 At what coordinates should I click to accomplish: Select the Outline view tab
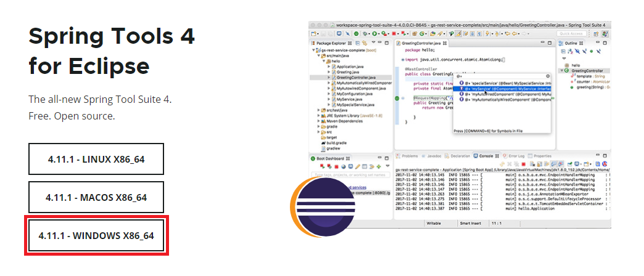tap(571, 43)
